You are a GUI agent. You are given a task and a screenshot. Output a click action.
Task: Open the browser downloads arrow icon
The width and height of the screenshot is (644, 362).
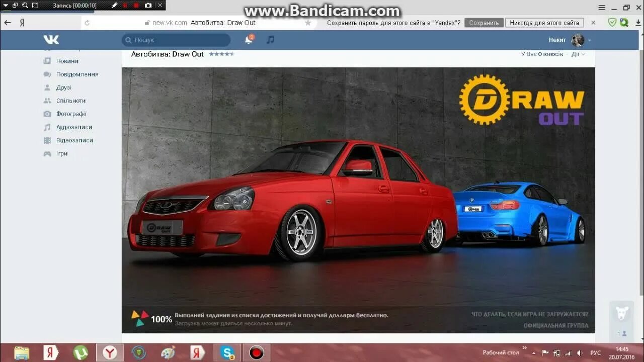[637, 23]
